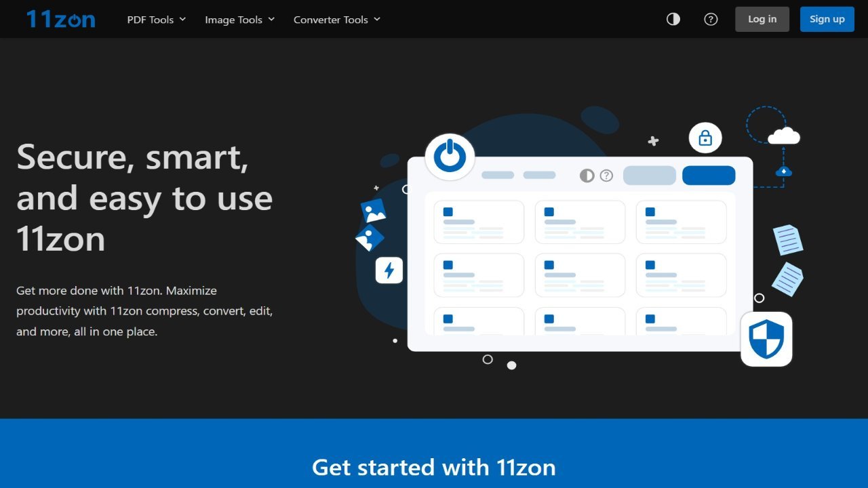Click the "Secure, smart, and easy to use 11zon" heading

(x=144, y=198)
